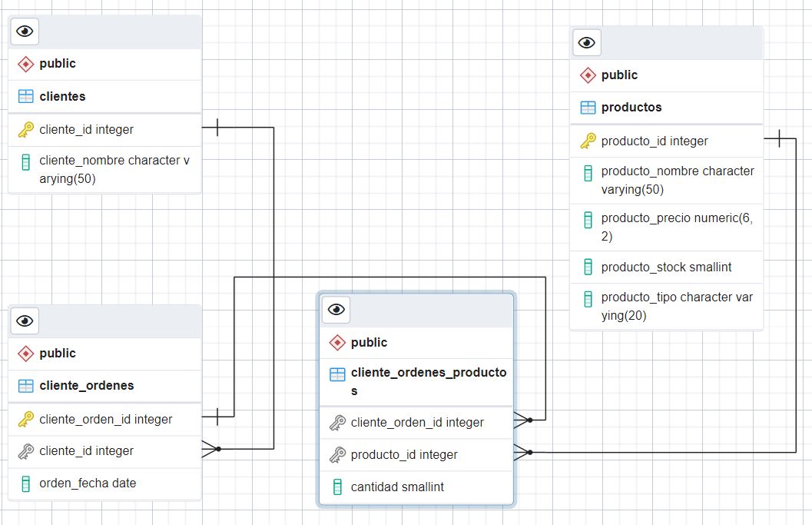Click the eye icon on cliente_ordenes_productos
812x525 pixels.
[x=335, y=310]
